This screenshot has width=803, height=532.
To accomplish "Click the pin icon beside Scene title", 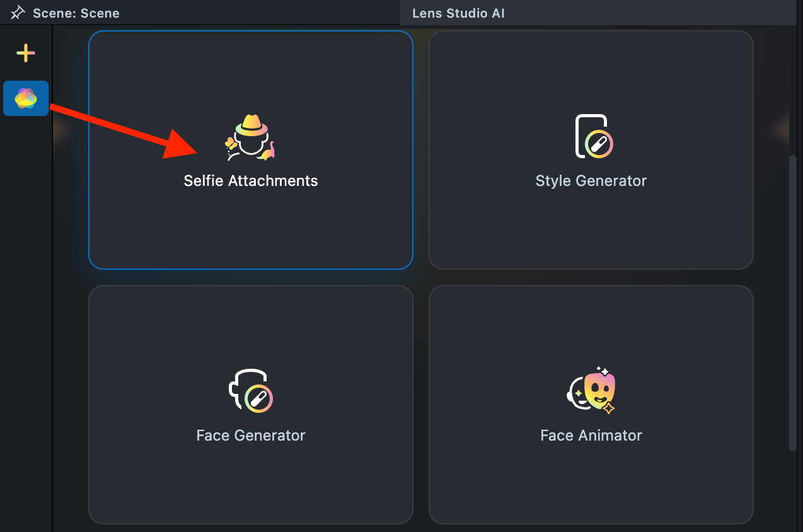I will tap(18, 13).
